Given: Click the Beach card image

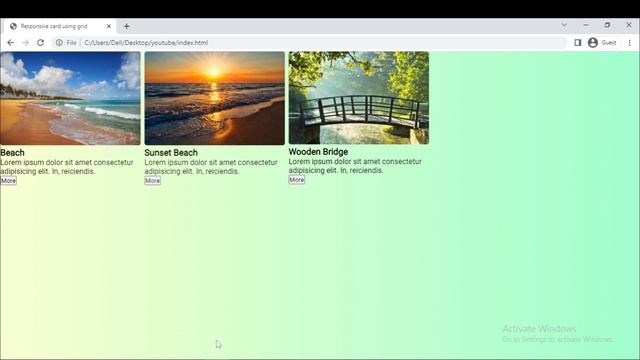Looking at the screenshot, I should pos(70,98).
